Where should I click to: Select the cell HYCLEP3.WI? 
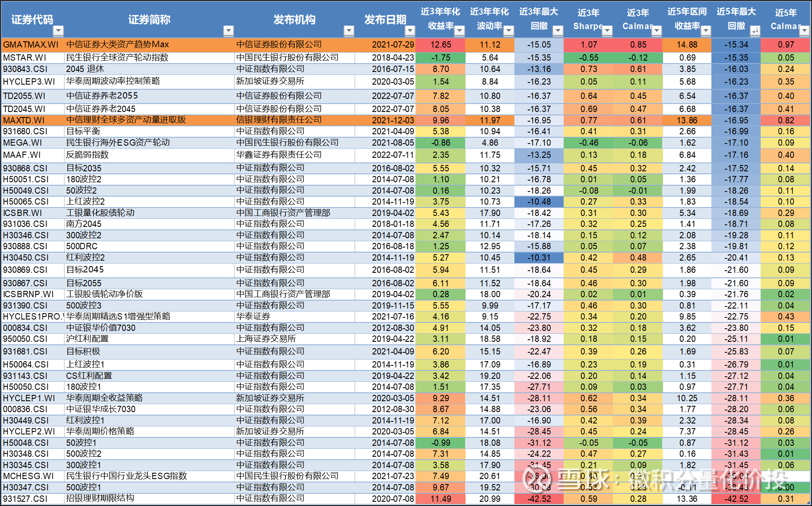(33, 82)
